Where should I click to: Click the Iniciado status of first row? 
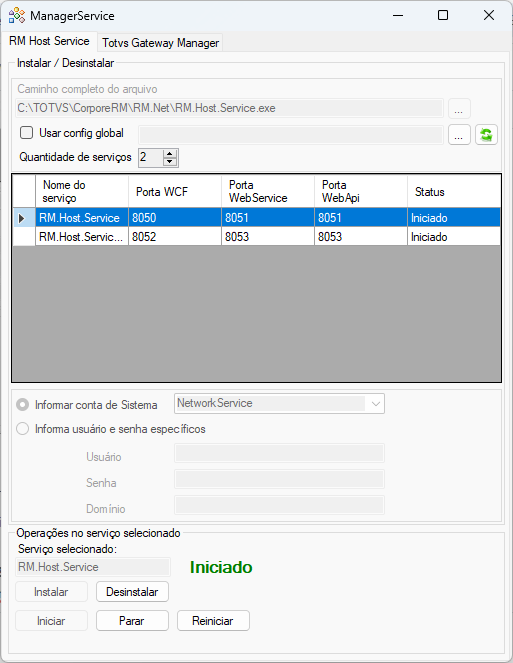click(454, 218)
